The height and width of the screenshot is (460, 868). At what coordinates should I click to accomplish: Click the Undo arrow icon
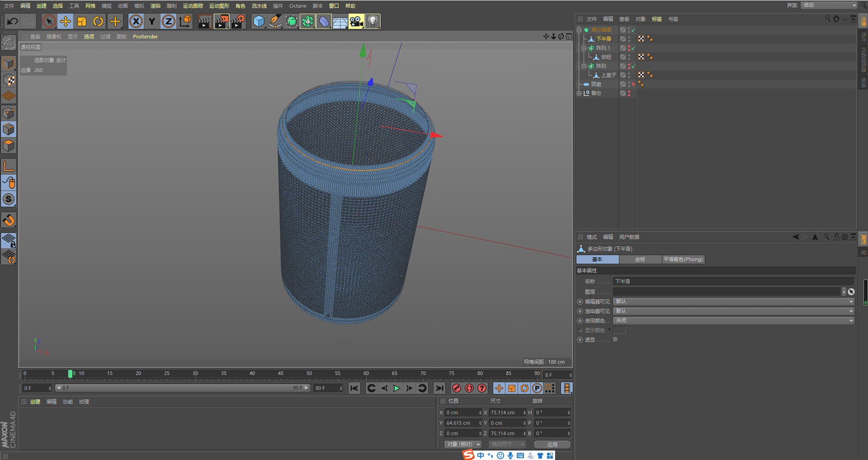point(12,21)
